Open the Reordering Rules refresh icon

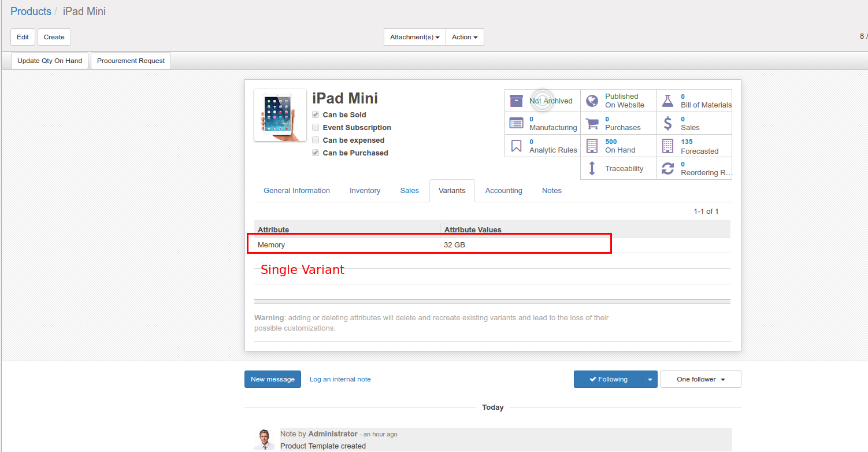(x=668, y=168)
